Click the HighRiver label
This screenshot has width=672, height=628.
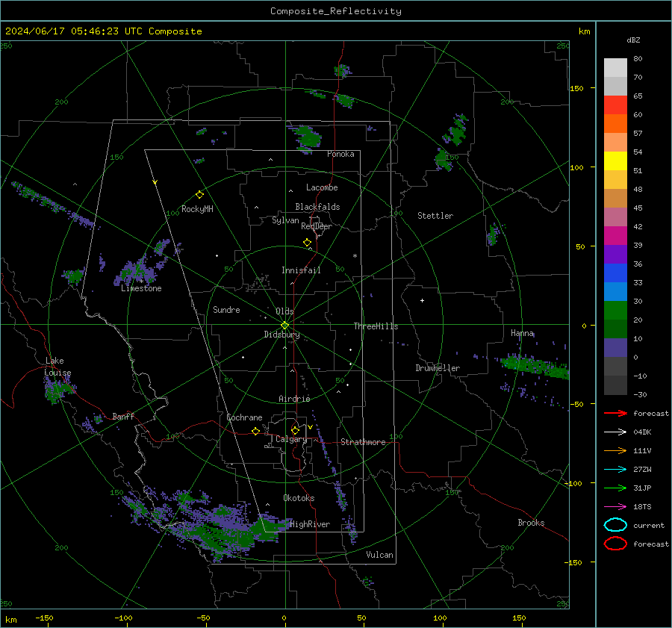click(310, 524)
